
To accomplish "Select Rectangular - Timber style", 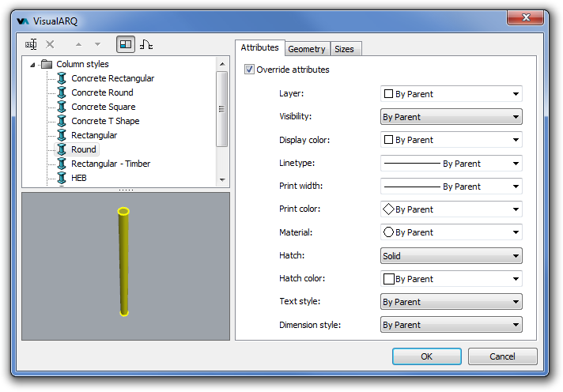I will [111, 164].
